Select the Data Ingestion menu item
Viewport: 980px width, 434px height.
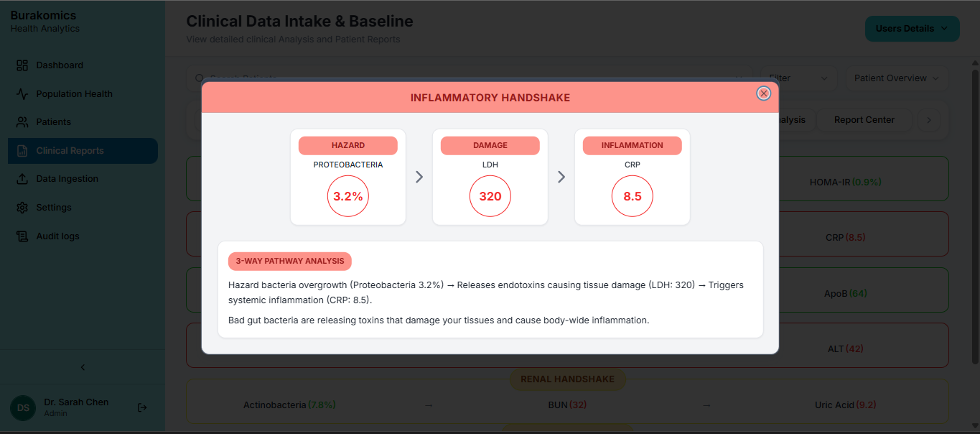[x=67, y=179]
